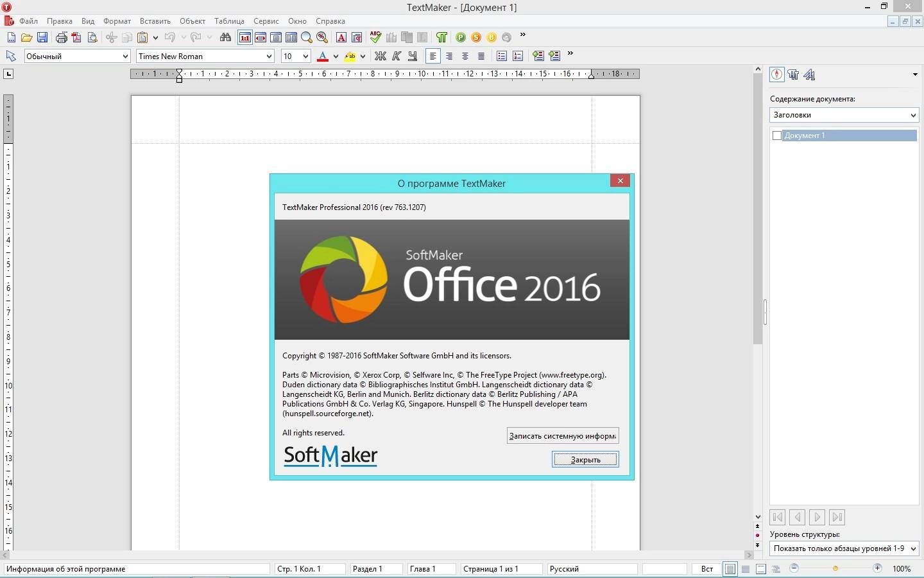924x578 pixels.
Task: Select the arrow object selection tool
Action: coord(11,57)
